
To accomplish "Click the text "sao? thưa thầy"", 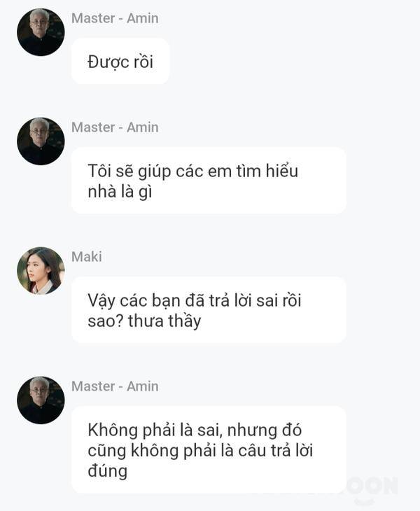I will click(144, 321).
